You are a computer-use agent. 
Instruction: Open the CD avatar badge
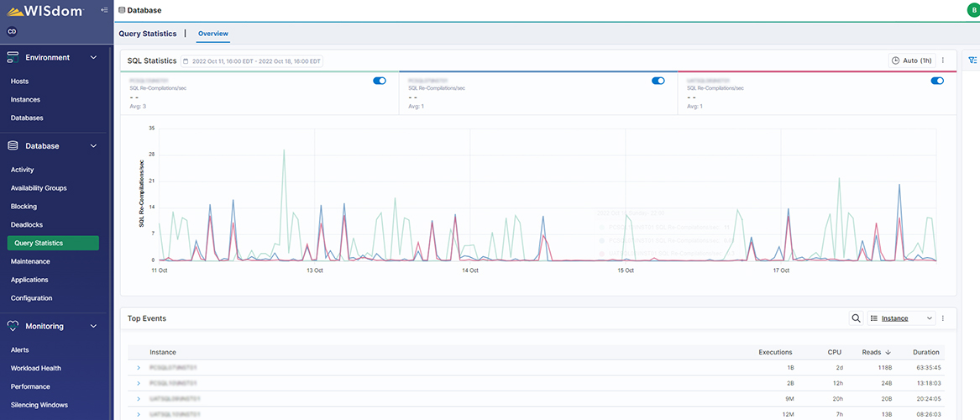click(12, 31)
